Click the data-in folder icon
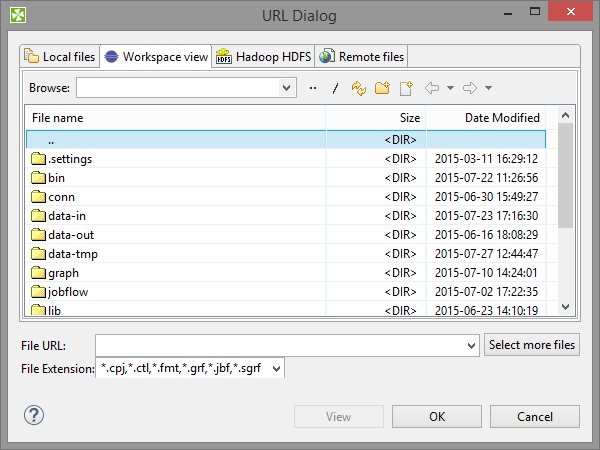600x450 pixels. (38, 216)
